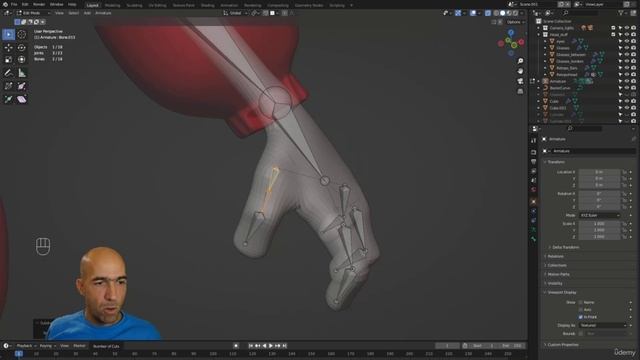Toggle camera view icon in viewport

[520, 81]
